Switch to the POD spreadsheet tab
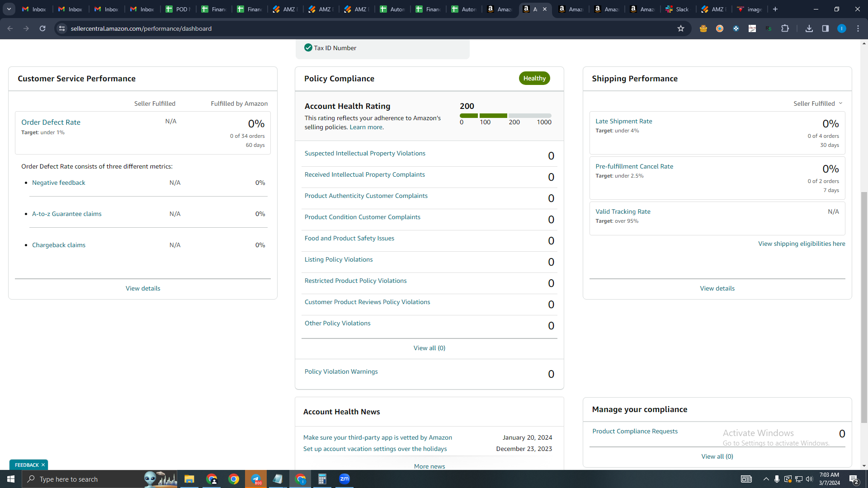This screenshot has height=488, width=868. [178, 9]
